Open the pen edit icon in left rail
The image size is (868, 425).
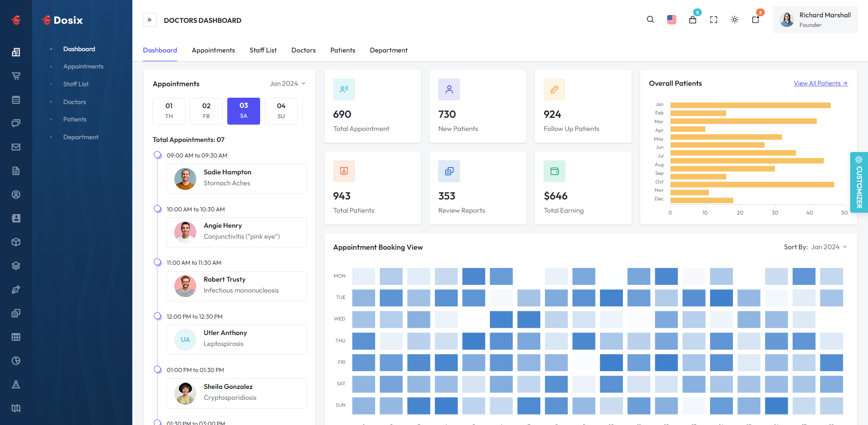click(x=16, y=289)
